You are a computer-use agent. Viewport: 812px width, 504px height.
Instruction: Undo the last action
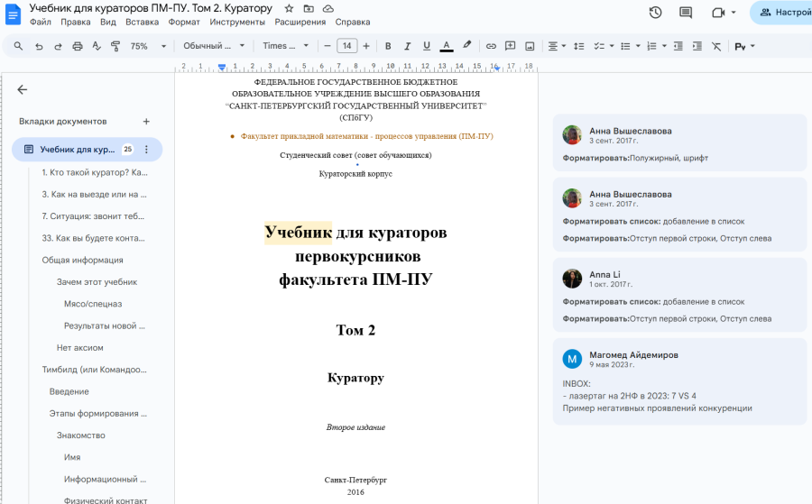39,46
